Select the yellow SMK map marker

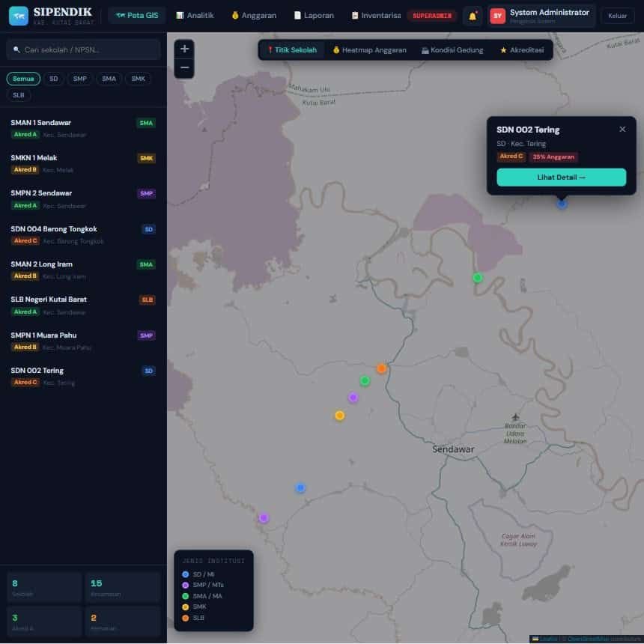(x=340, y=416)
